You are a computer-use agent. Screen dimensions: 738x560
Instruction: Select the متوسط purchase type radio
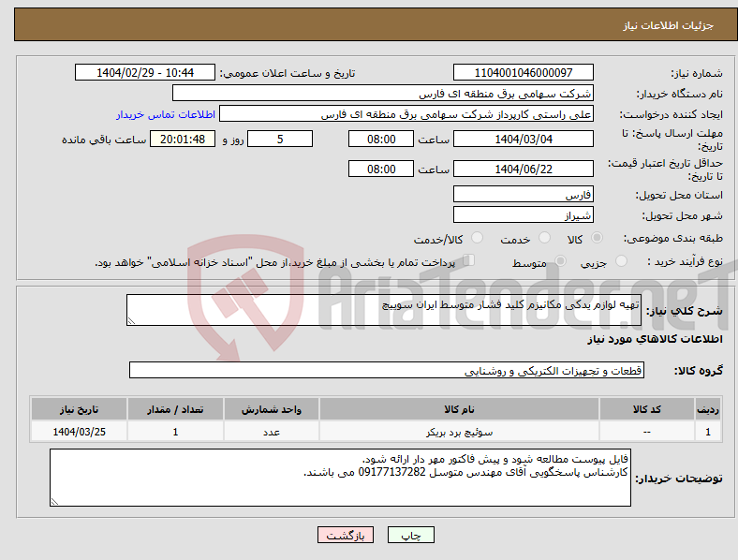pos(561,260)
